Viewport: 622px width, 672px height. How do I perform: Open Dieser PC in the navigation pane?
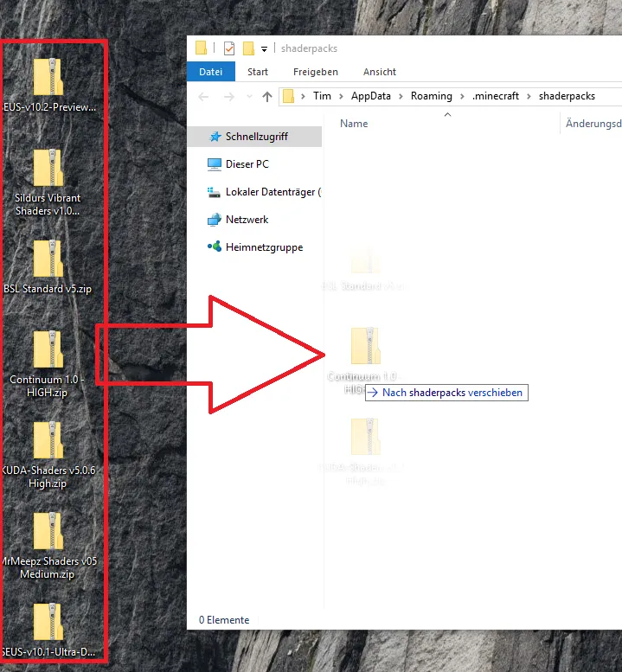[247, 164]
